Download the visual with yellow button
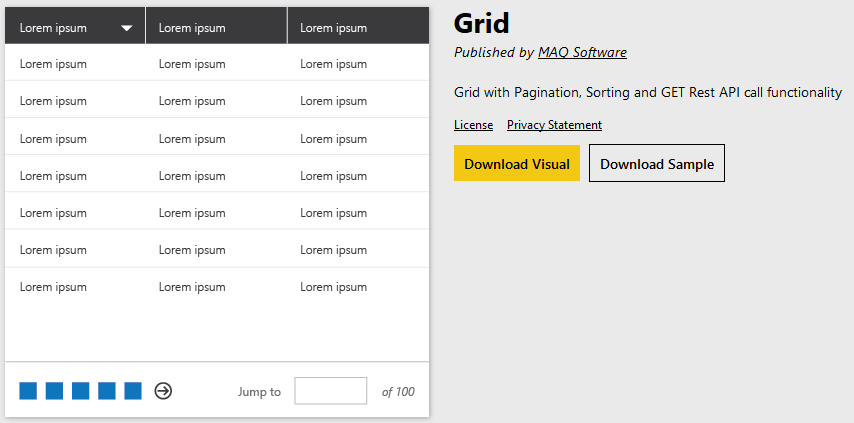 click(x=517, y=163)
